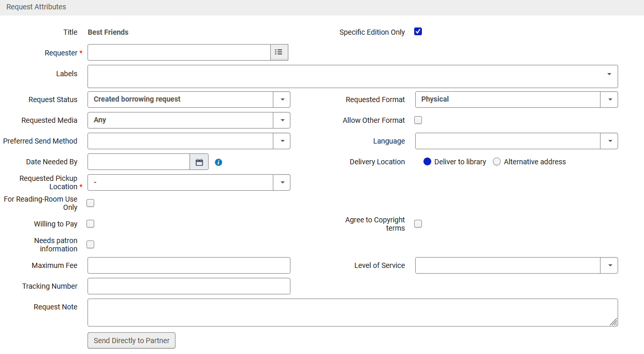Click into the Maximum Fee field
The height and width of the screenshot is (354, 644).
(x=188, y=265)
